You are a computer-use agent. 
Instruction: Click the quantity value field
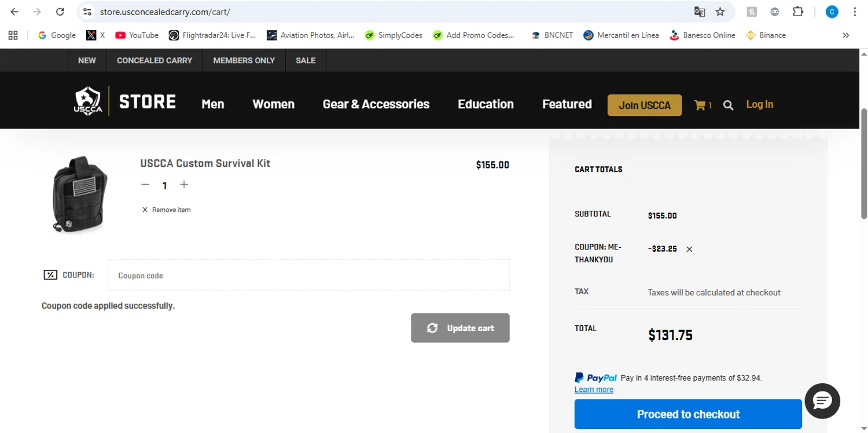click(x=164, y=185)
